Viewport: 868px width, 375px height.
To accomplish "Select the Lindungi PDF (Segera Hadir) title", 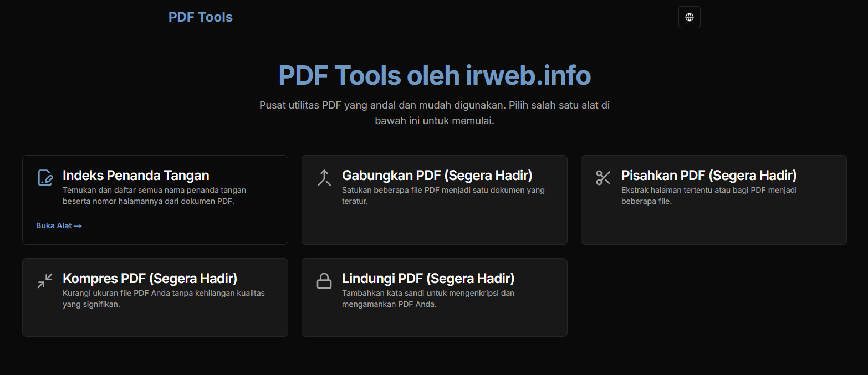I will coord(428,279).
